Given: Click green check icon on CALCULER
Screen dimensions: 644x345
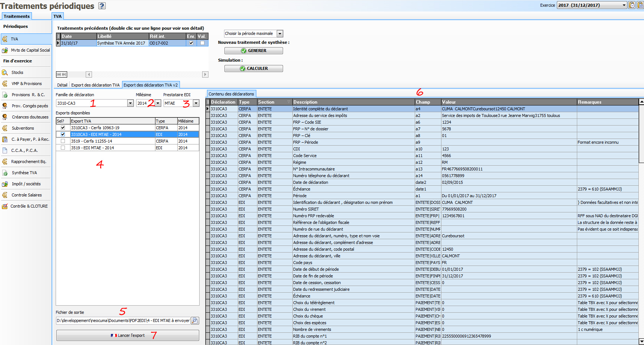Looking at the screenshot, I should (x=243, y=68).
